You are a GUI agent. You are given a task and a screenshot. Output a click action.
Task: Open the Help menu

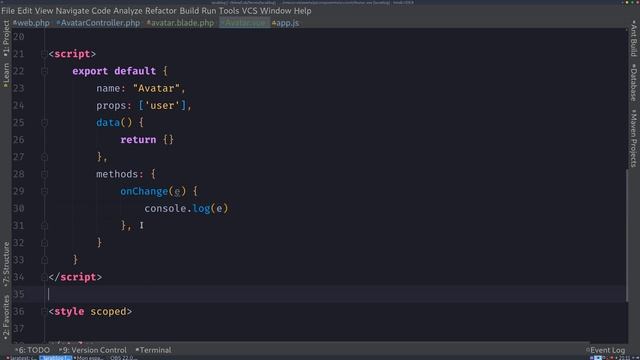click(x=302, y=11)
